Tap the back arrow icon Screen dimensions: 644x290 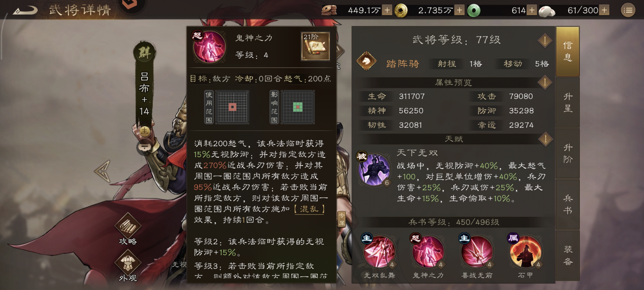click(25, 11)
